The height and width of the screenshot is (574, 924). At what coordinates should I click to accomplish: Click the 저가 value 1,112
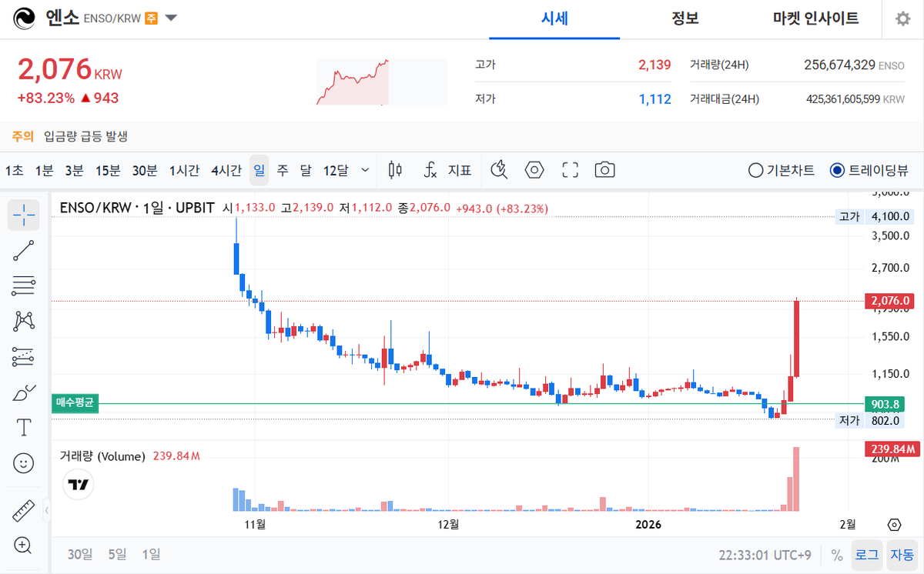click(x=654, y=98)
